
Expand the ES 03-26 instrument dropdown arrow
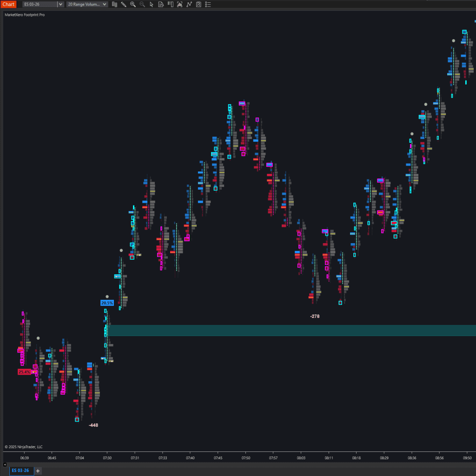click(x=60, y=4)
